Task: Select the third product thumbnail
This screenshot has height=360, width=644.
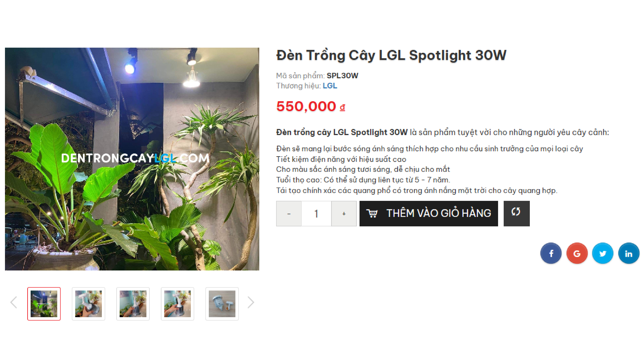Action: click(x=133, y=304)
